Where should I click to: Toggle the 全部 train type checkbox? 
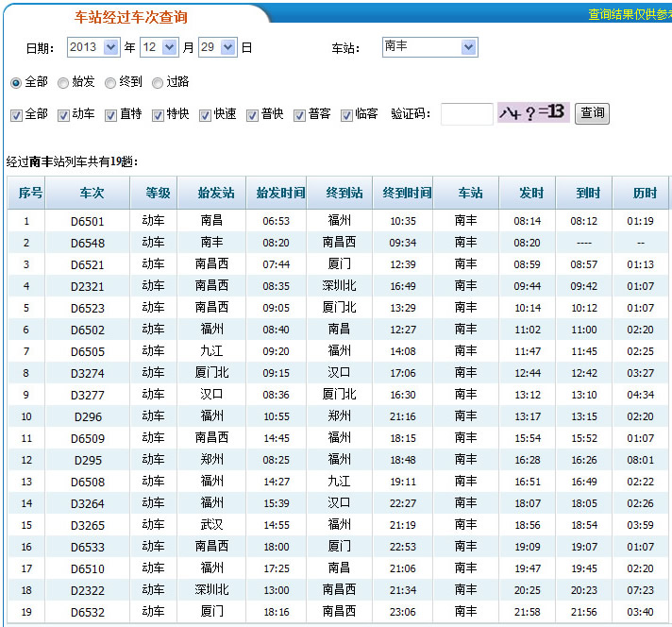tap(16, 115)
